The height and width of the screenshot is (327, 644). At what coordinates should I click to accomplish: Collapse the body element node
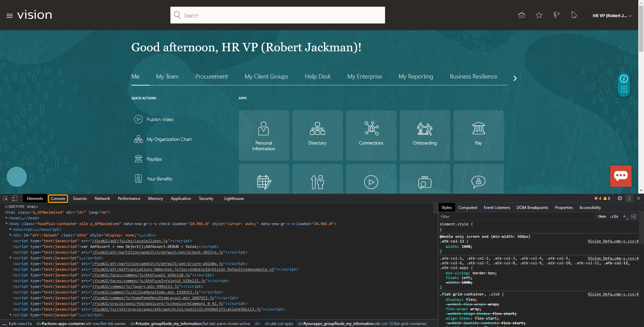pos(6,224)
